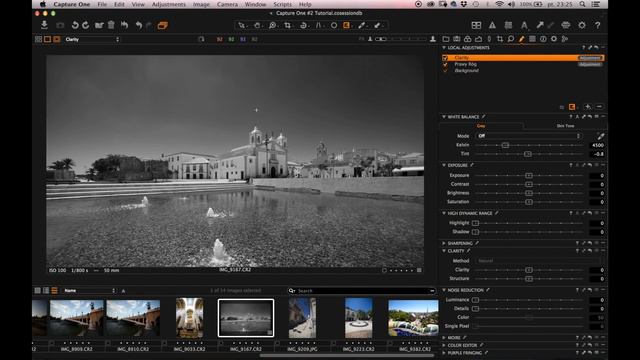The image size is (640, 360).
Task: Select the white balance eyedropper cursor tool
Action: 362,25
